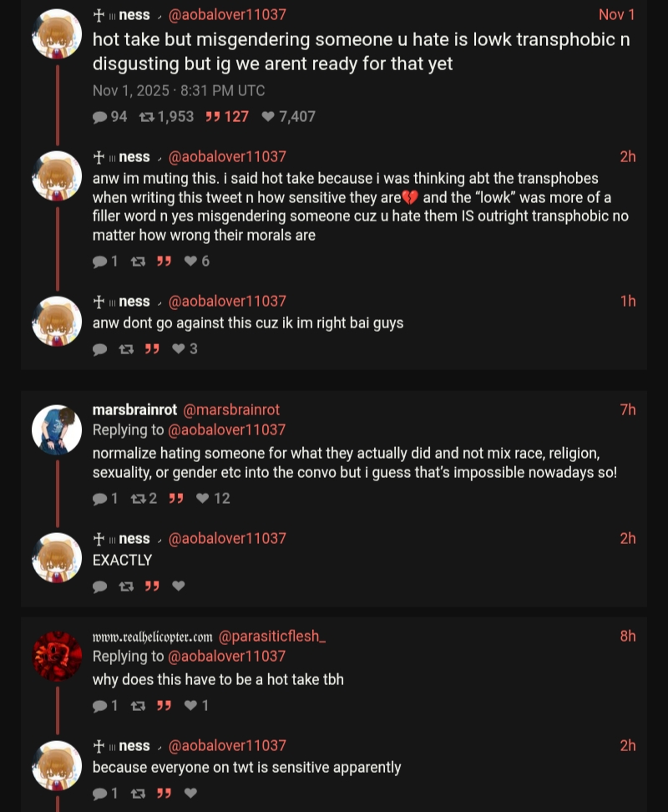Click the red avatar of www.realhelicopter.com
This screenshot has height=812, width=668.
click(57, 656)
